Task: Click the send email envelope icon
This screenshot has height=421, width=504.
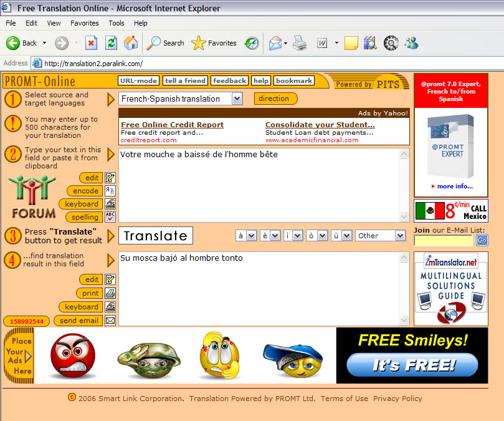Action: tap(110, 321)
